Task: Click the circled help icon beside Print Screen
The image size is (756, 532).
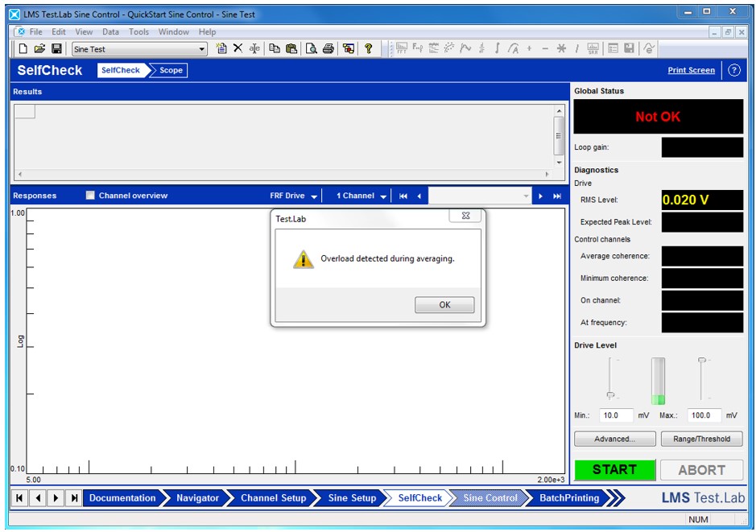Action: coord(733,70)
